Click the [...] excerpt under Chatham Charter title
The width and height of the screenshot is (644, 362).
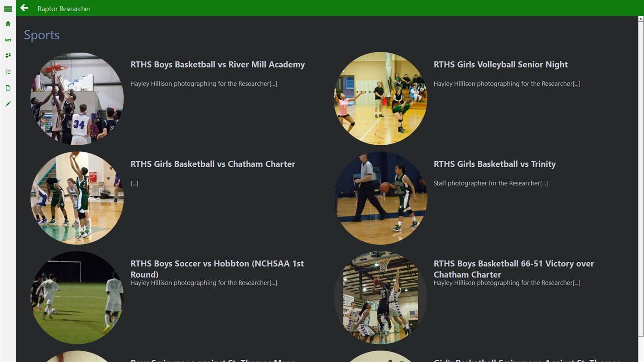point(134,183)
